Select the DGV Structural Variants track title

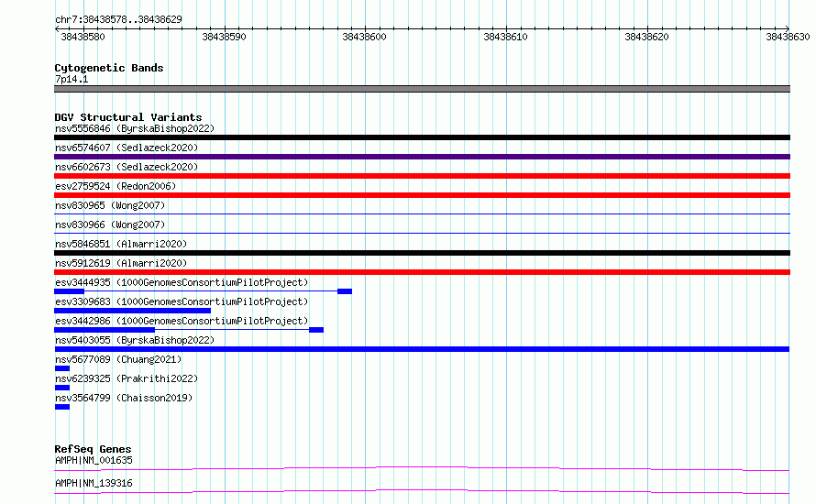pos(128,117)
